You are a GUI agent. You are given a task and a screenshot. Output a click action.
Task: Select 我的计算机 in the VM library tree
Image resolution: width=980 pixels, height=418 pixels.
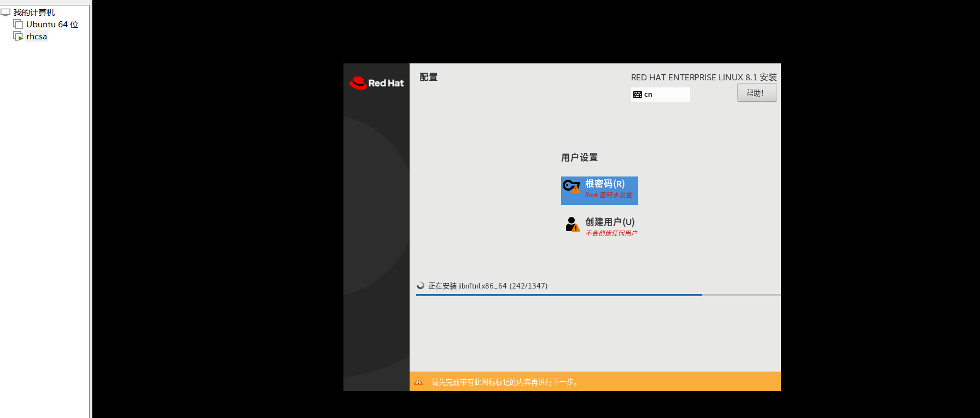point(34,12)
